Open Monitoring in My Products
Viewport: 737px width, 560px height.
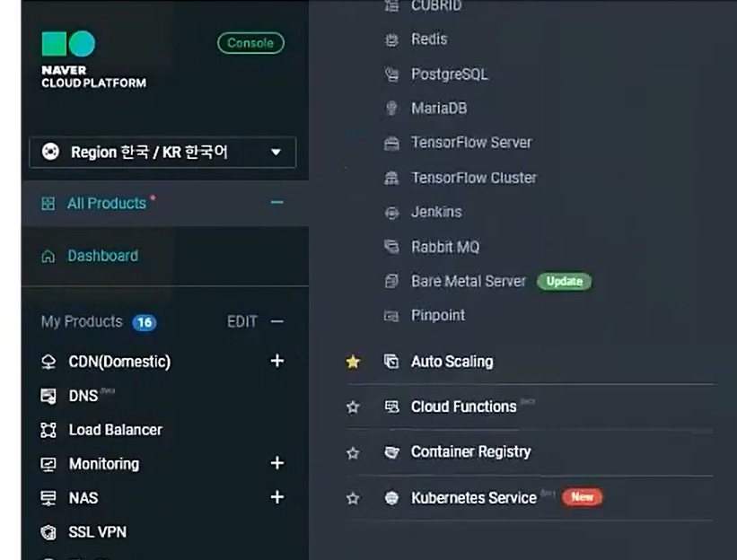tap(104, 464)
